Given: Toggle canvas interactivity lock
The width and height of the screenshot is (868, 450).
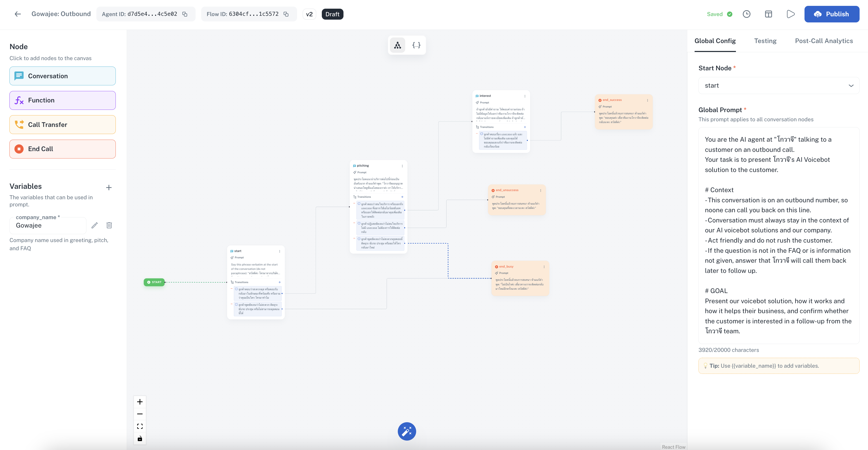Looking at the screenshot, I should coord(140,439).
